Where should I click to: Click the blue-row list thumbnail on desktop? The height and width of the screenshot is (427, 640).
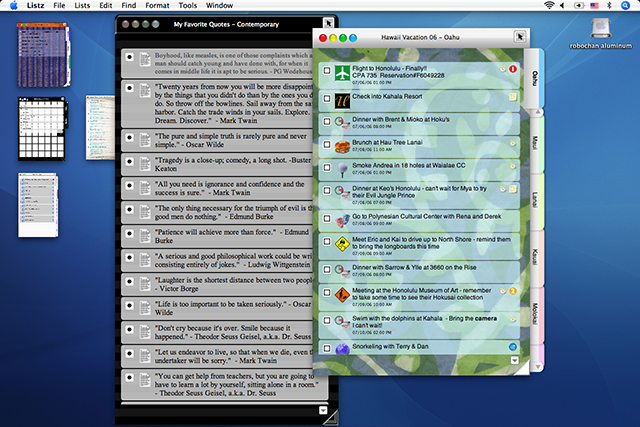tap(38, 205)
